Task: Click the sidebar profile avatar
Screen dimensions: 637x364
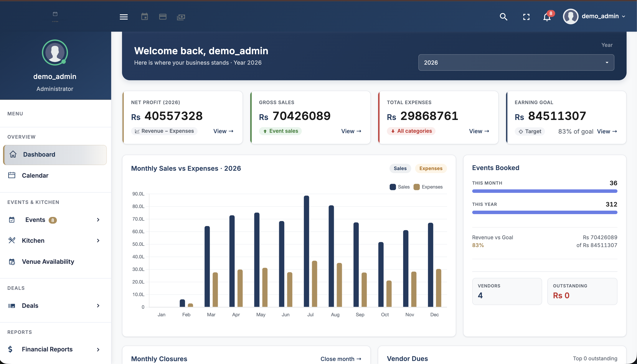Action: point(55,52)
